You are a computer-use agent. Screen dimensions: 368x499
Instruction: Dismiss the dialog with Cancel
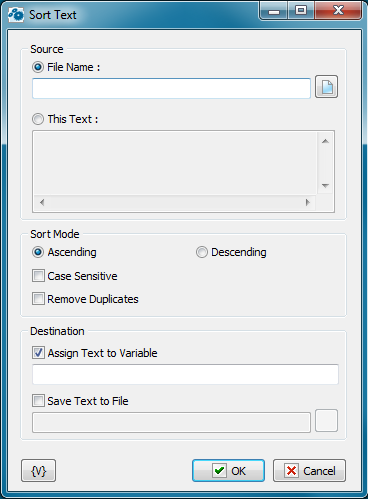(x=309, y=471)
